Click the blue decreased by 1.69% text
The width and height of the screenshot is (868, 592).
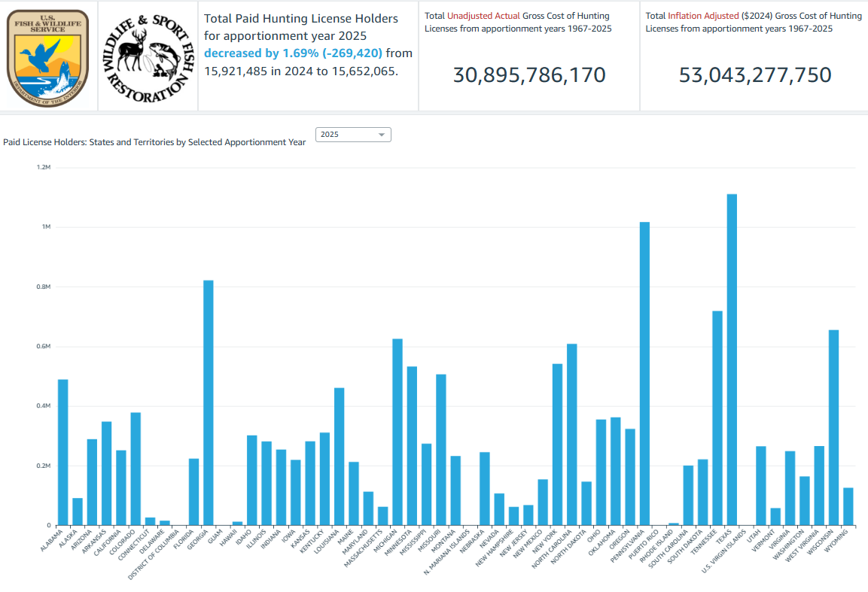click(x=292, y=53)
